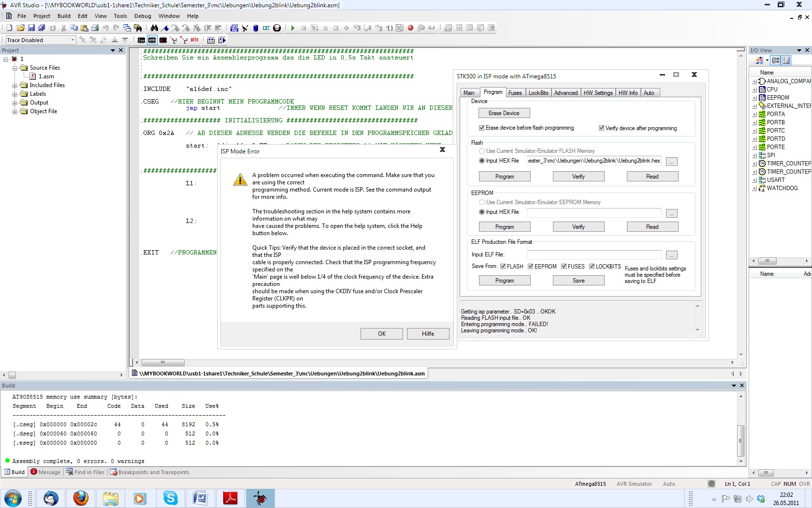Click browse button for Flash HEX file
The height and width of the screenshot is (508, 812).
point(672,162)
